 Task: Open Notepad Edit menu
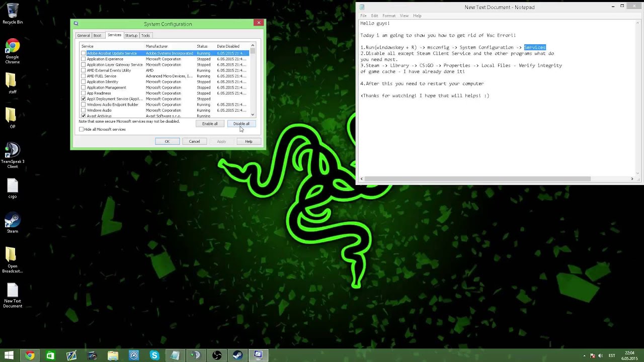374,16
